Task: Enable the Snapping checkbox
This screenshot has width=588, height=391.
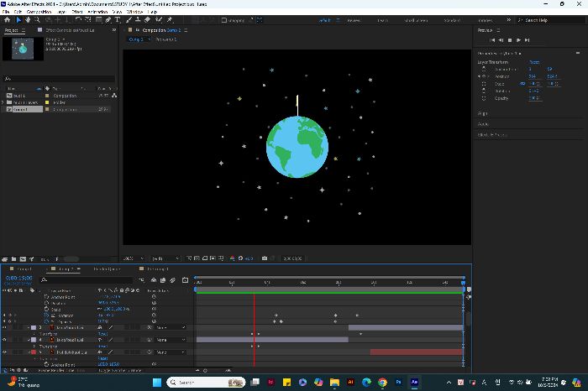Action: 224,20
